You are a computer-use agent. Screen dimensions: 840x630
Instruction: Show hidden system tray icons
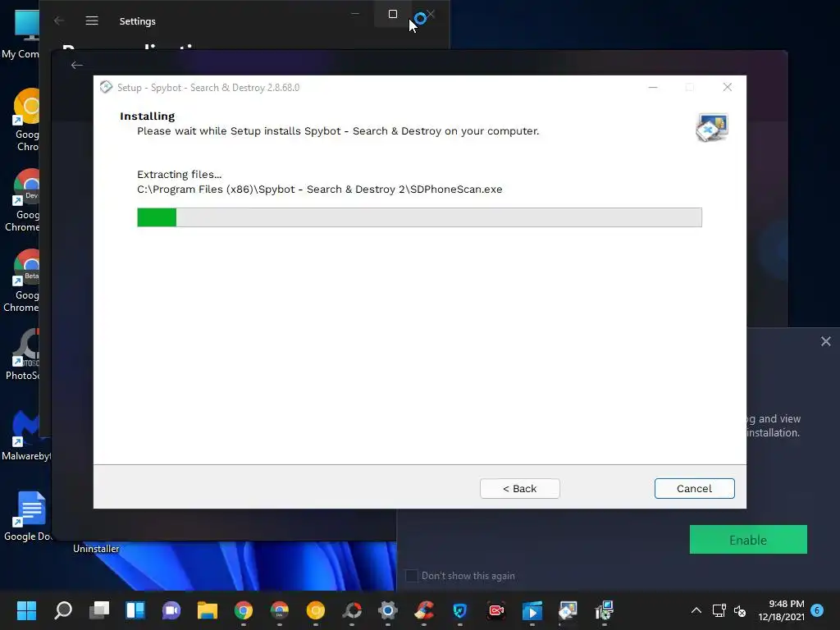696,610
